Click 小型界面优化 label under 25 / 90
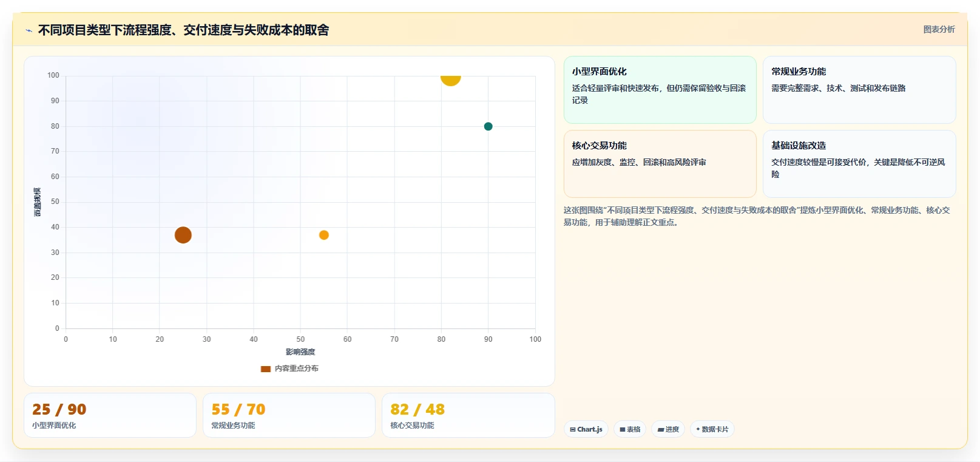The height and width of the screenshot is (462, 980). coord(54,426)
